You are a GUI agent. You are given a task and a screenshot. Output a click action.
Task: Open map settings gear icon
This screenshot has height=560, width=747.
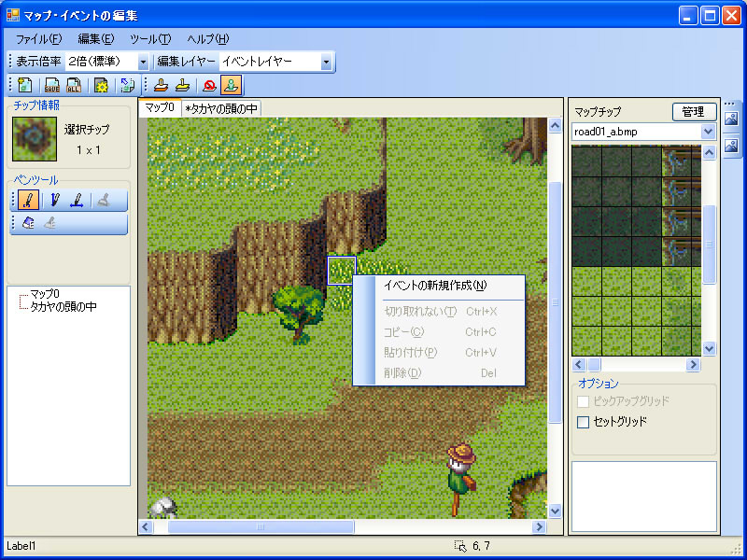pos(101,85)
